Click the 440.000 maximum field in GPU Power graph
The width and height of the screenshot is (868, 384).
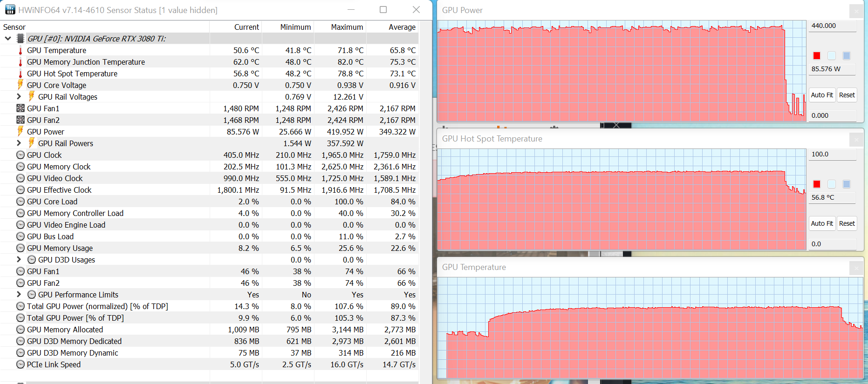(833, 26)
